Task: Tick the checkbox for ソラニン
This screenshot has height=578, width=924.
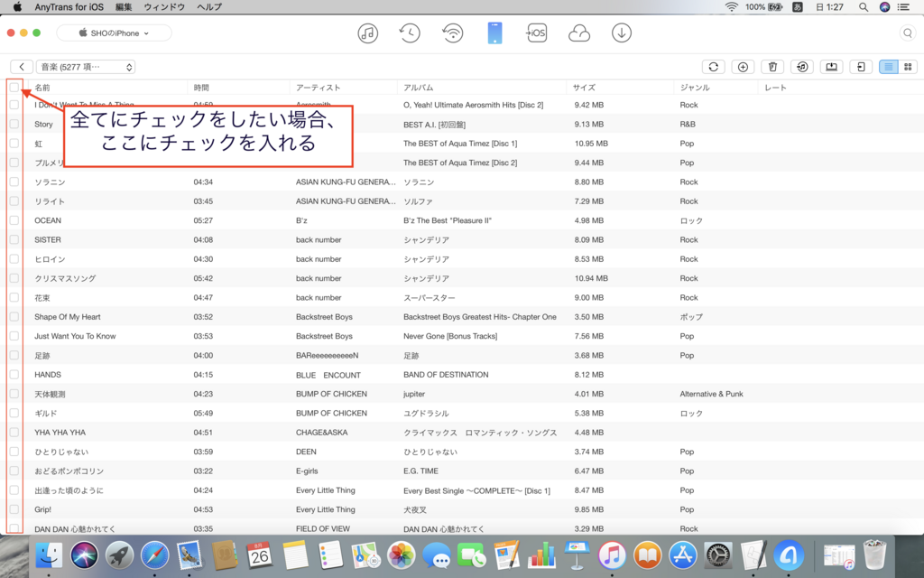Action: pyautogui.click(x=14, y=182)
